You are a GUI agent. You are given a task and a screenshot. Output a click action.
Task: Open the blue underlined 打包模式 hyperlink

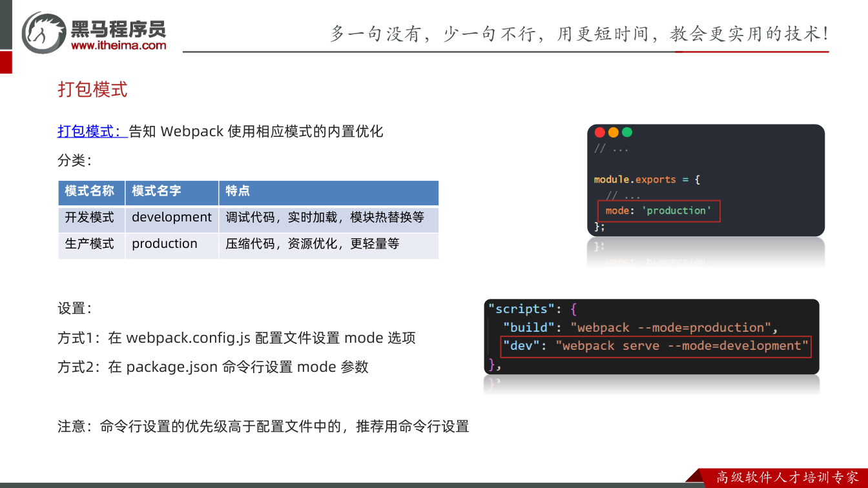[92, 131]
